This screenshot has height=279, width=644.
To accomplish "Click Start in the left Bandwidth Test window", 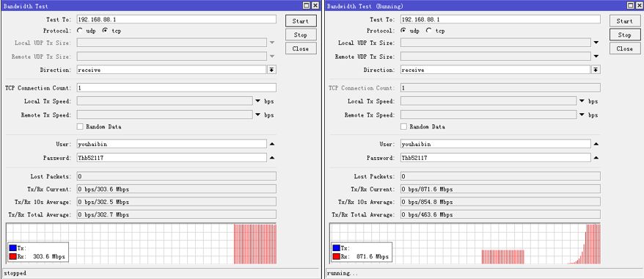I will [301, 21].
